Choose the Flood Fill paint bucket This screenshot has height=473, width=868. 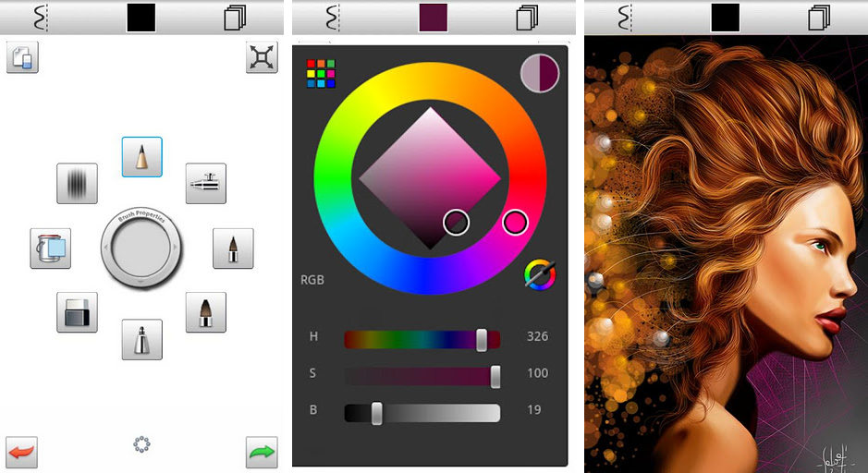50,249
